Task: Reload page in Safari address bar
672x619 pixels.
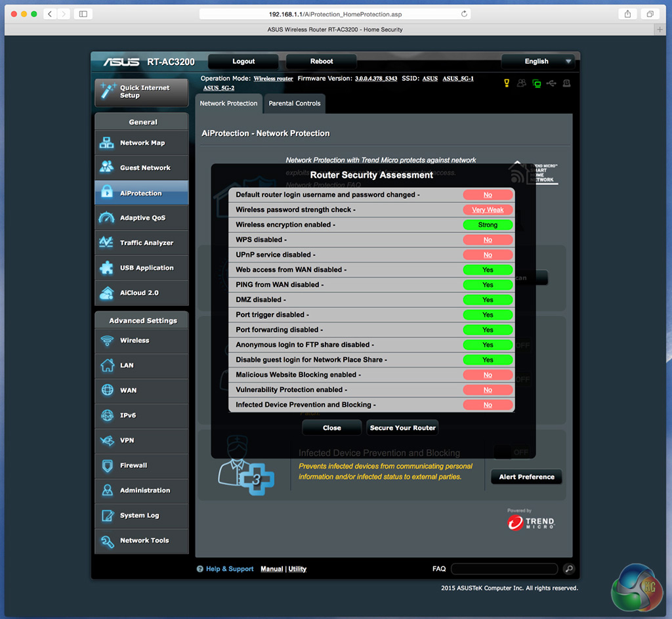Action: (x=464, y=14)
